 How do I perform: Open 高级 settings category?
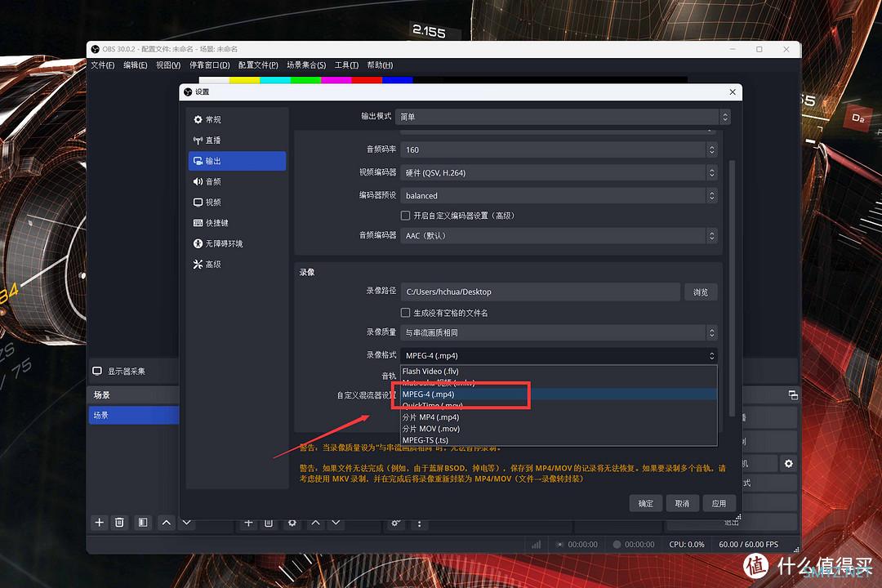[237, 264]
